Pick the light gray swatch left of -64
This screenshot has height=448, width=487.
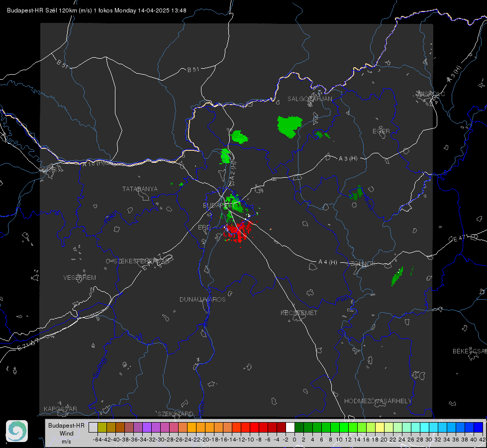point(93,427)
